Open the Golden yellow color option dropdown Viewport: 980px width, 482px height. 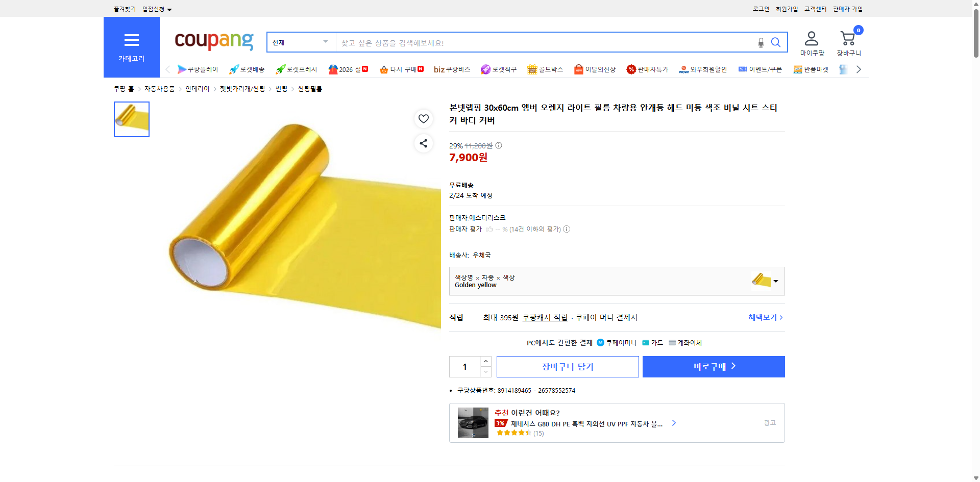(775, 281)
